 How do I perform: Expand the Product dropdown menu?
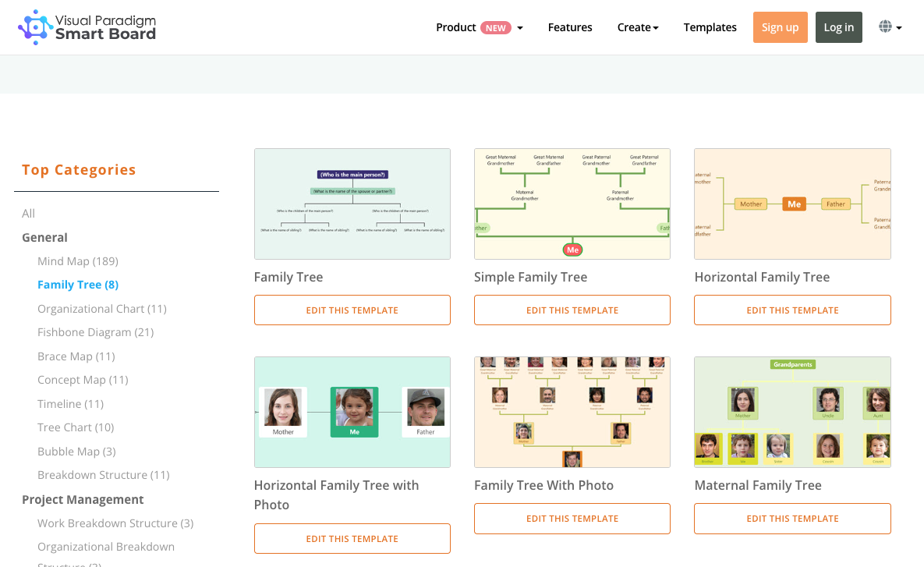(479, 27)
